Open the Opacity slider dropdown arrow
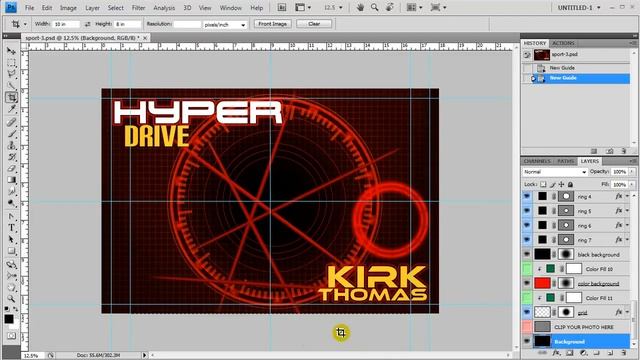The image size is (640, 360). tap(632, 172)
